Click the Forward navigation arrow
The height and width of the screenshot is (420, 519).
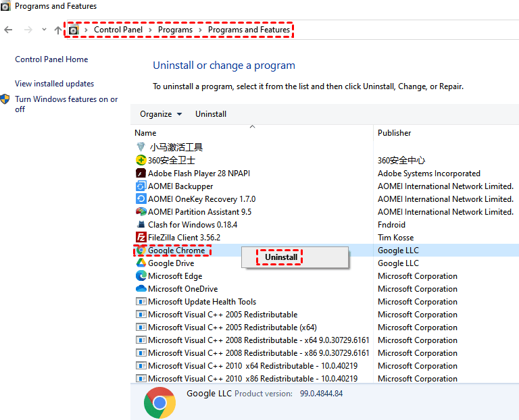(28, 30)
